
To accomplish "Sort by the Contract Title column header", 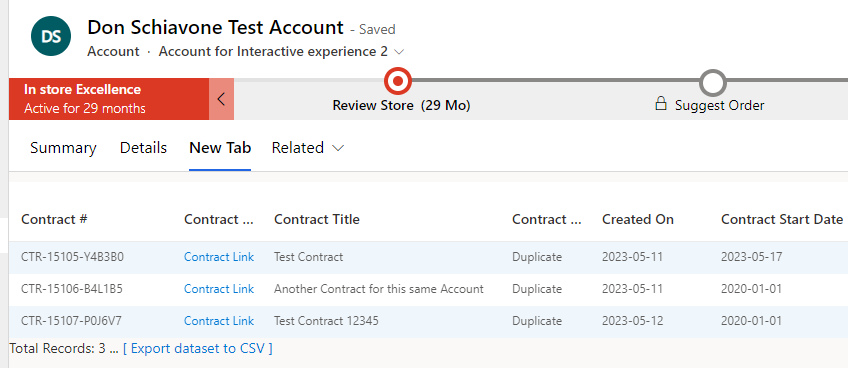I will click(x=317, y=219).
